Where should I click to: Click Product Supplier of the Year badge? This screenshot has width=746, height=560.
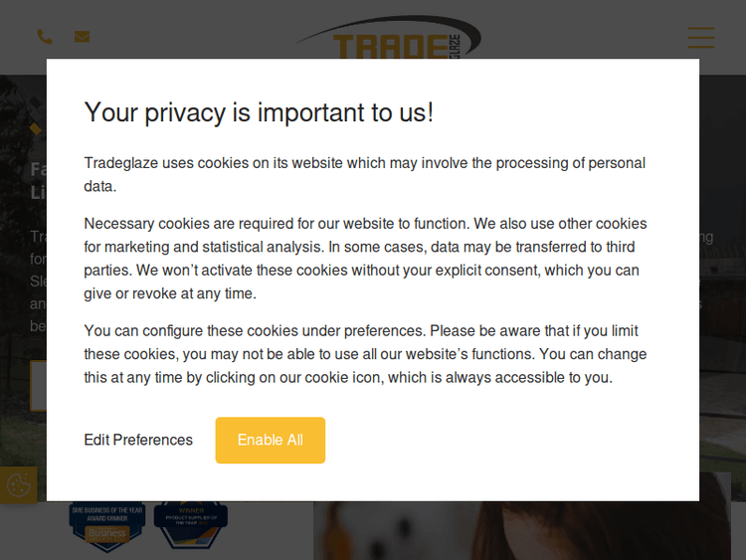point(191,525)
